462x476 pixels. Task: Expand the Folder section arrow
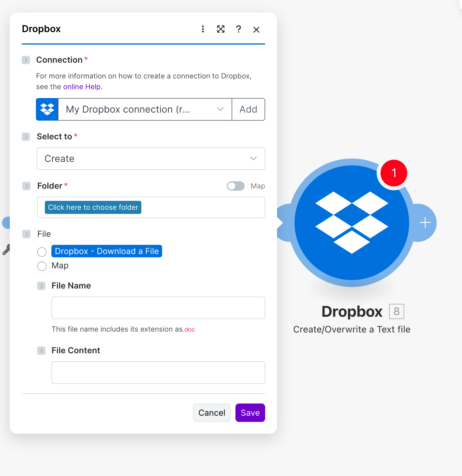click(26, 186)
